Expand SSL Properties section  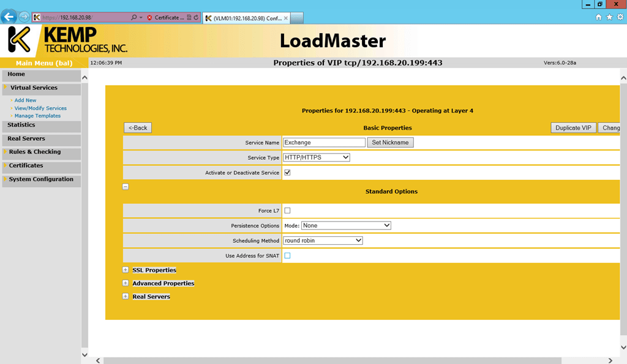coord(126,270)
